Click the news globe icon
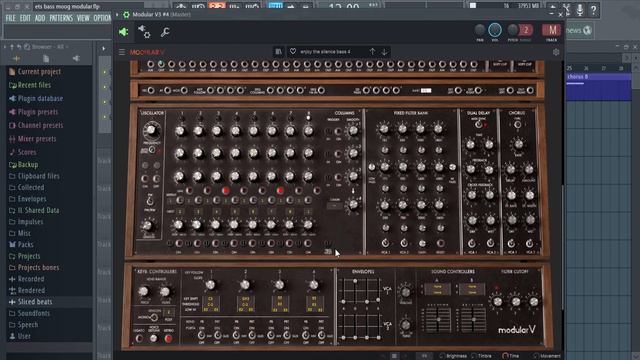The image size is (640, 360). tap(587, 30)
